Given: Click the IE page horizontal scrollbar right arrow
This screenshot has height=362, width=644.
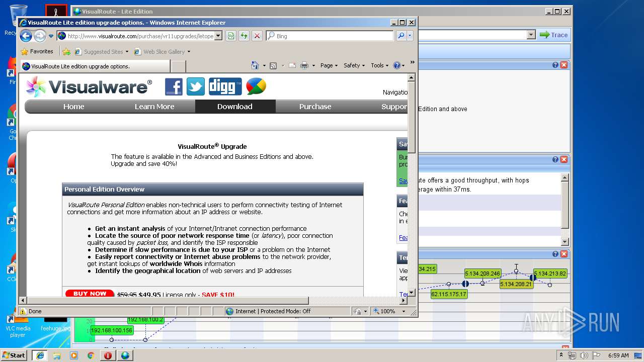Looking at the screenshot, I should [403, 301].
